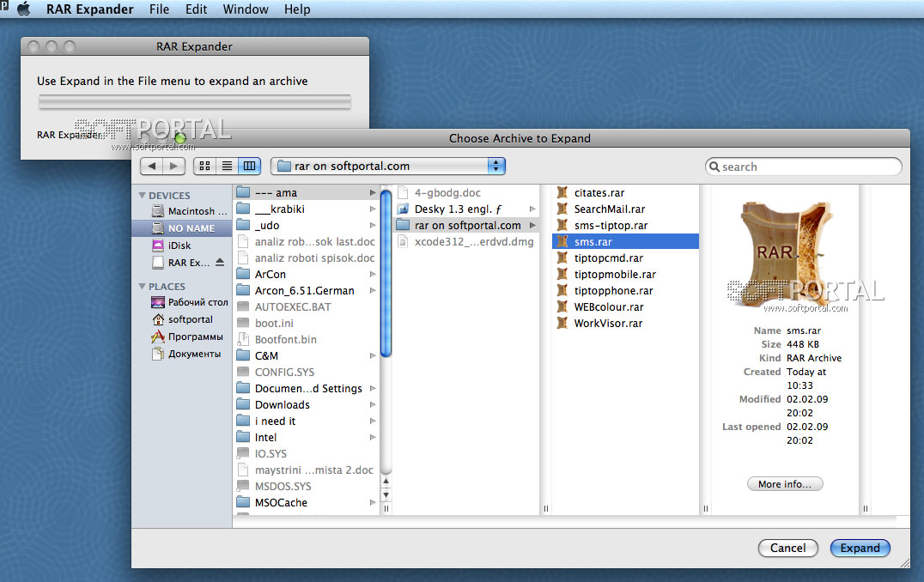Click the AUTOEXEC.BAT file
The width and height of the screenshot is (924, 582).
[307, 307]
